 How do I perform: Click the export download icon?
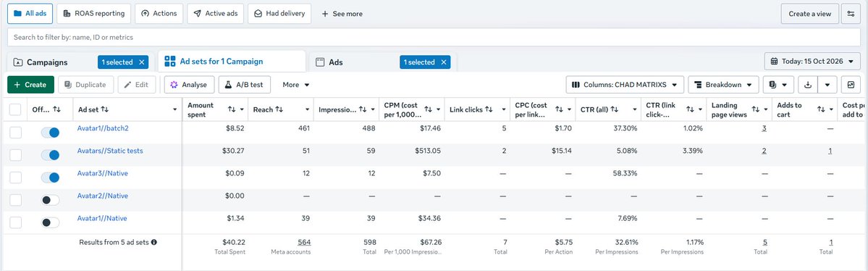pos(808,85)
